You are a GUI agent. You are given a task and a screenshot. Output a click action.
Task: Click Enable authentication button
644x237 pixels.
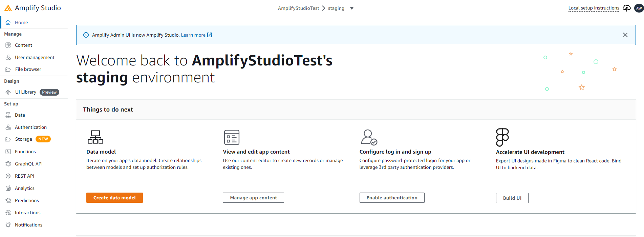[392, 198]
